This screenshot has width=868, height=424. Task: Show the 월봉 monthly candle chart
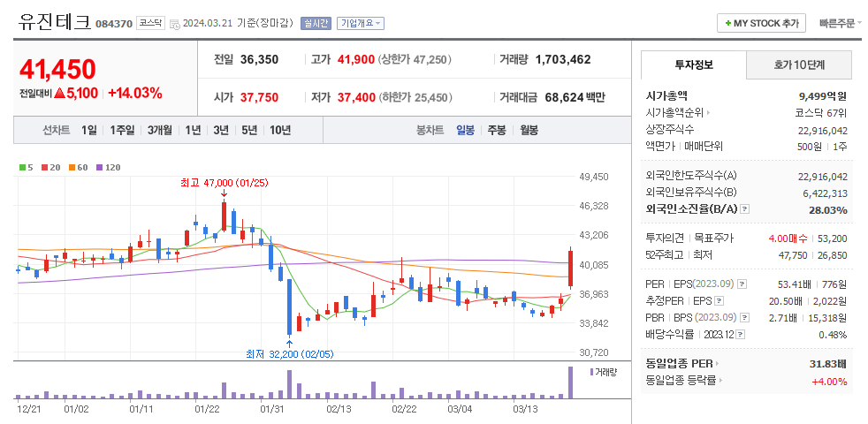coord(529,131)
